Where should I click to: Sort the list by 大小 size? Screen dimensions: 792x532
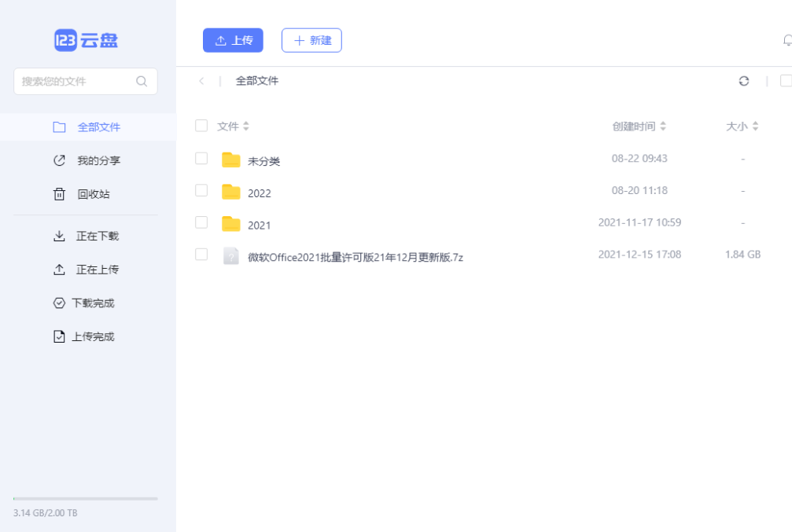[x=742, y=126]
